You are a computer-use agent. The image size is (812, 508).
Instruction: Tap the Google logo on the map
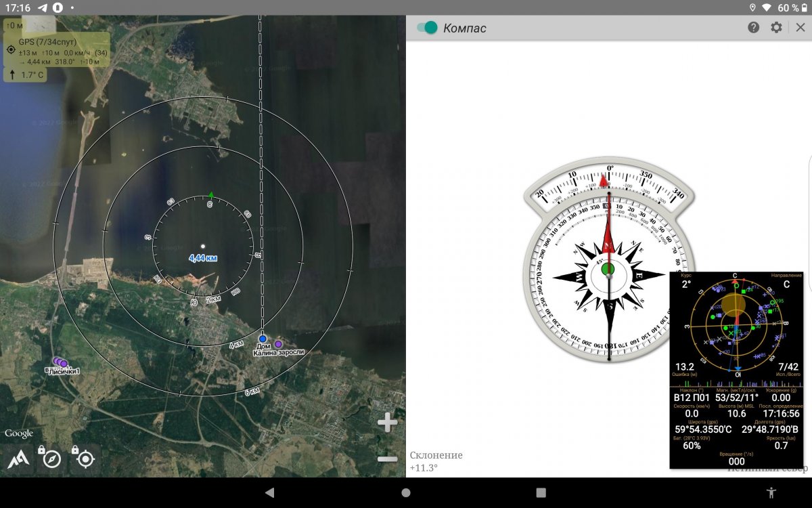pyautogui.click(x=18, y=432)
